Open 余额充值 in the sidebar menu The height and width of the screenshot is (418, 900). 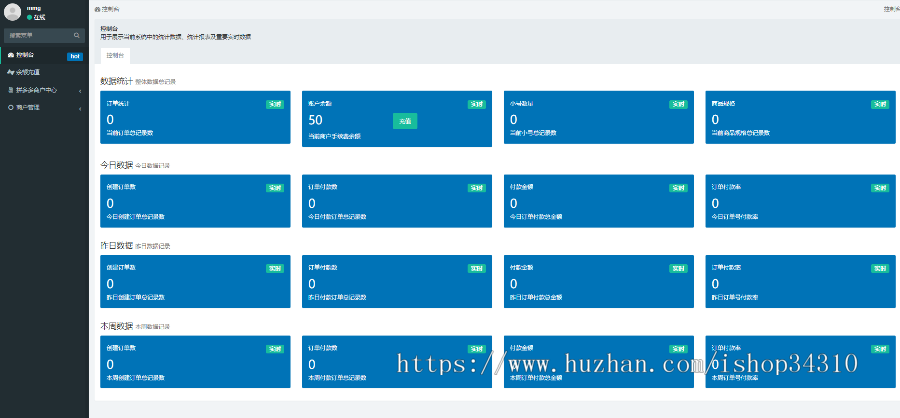tap(44, 72)
